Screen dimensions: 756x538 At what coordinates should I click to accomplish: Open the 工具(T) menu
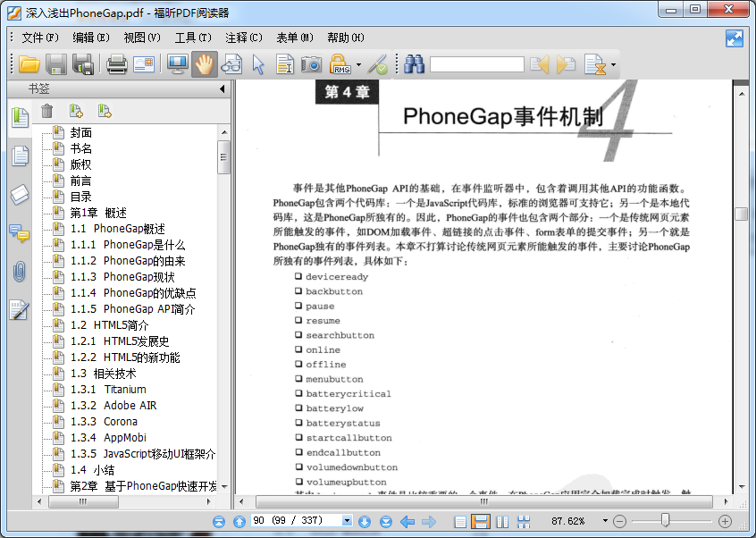[193, 38]
